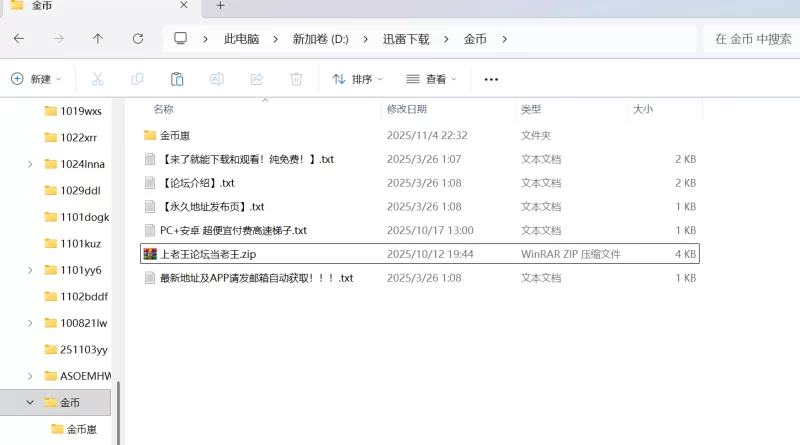Refresh the current folder view

click(x=138, y=39)
